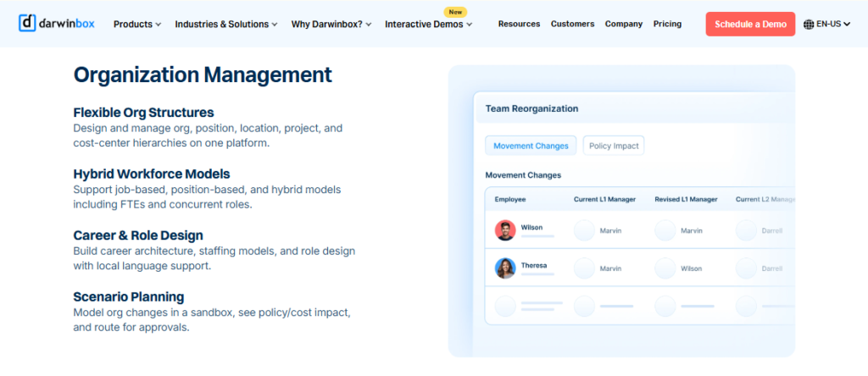Click Wilson's revised L1 manager Marvin

tap(692, 230)
